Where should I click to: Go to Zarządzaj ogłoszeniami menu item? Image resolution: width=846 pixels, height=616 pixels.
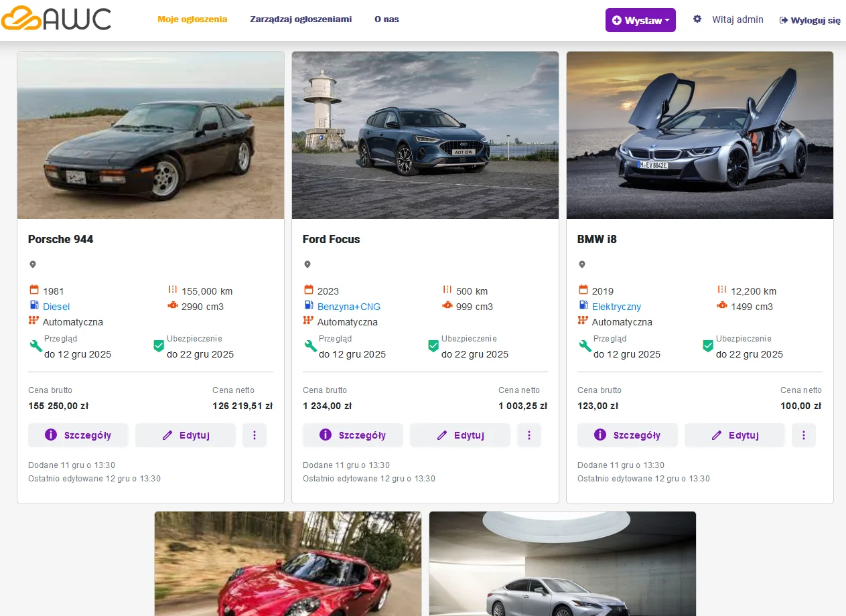tap(301, 19)
